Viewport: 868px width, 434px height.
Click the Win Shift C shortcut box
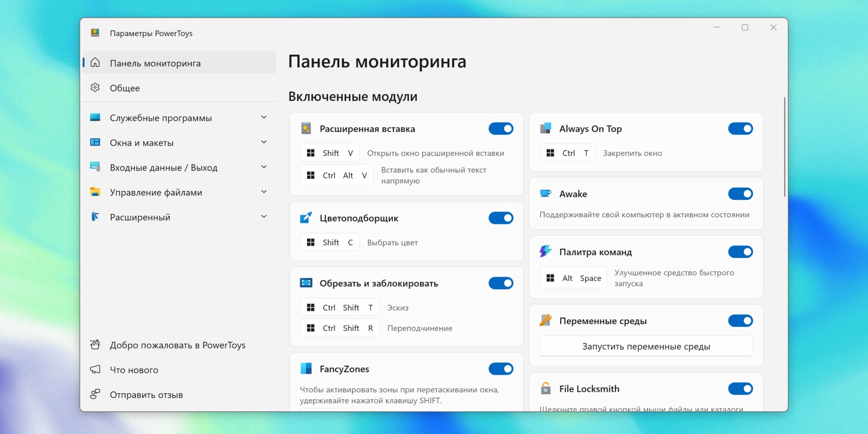(330, 242)
